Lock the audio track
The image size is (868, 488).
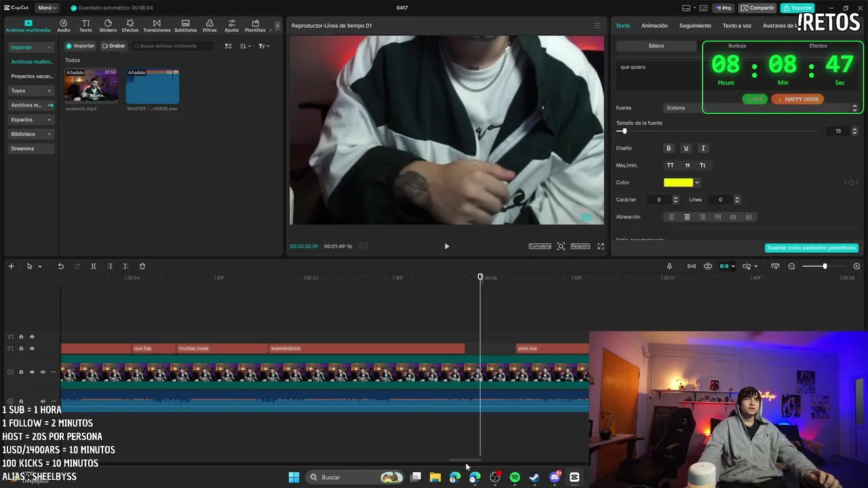pyautogui.click(x=21, y=401)
